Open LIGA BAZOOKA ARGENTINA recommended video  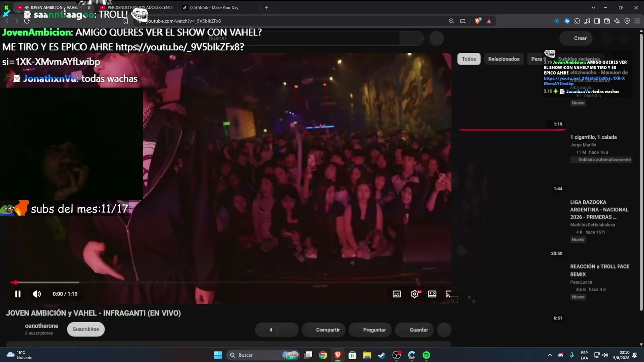tap(599, 210)
